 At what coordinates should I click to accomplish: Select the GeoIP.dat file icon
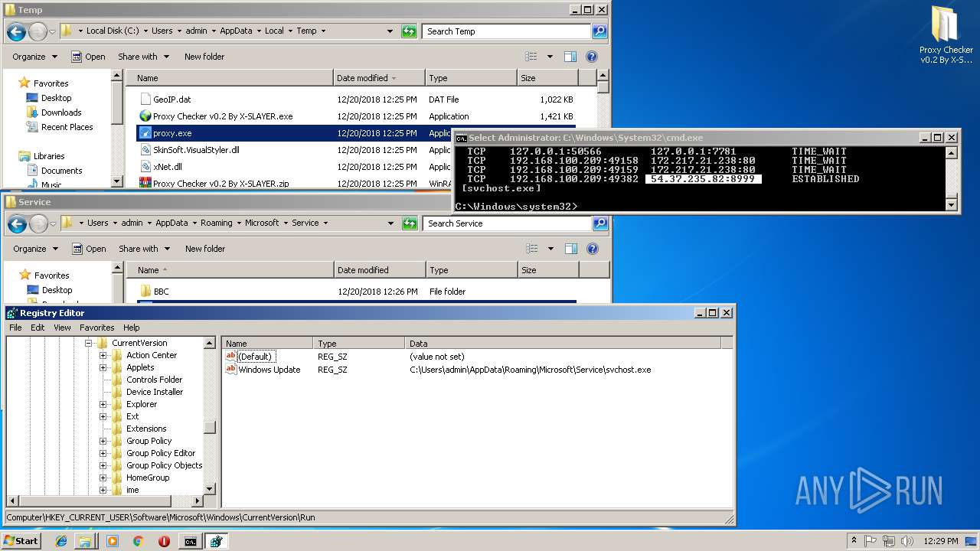tap(145, 99)
